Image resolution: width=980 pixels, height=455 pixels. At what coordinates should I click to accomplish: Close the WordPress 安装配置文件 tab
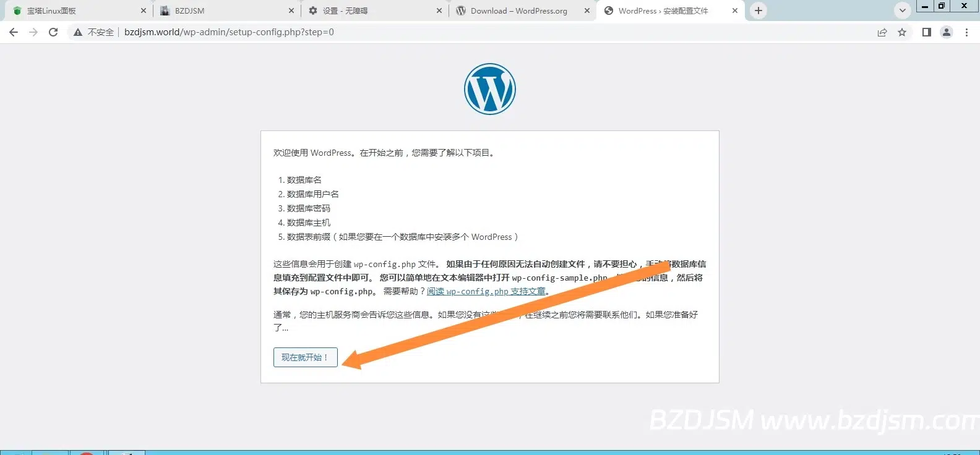[735, 11]
